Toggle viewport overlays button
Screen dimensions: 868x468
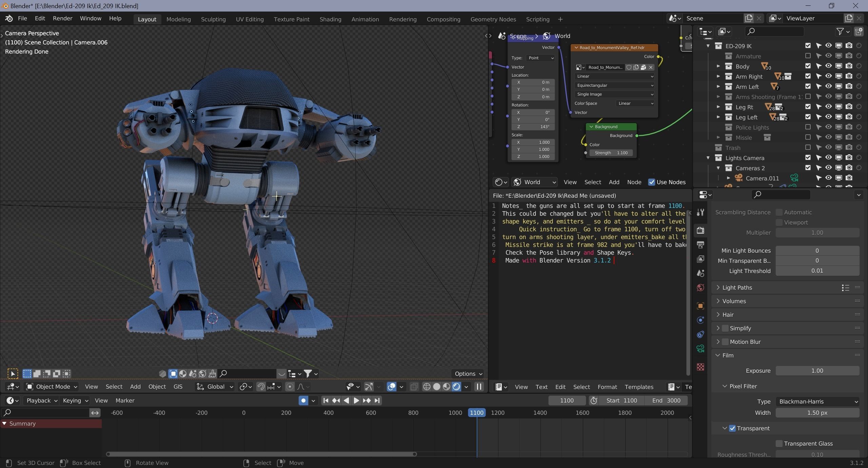(392, 387)
